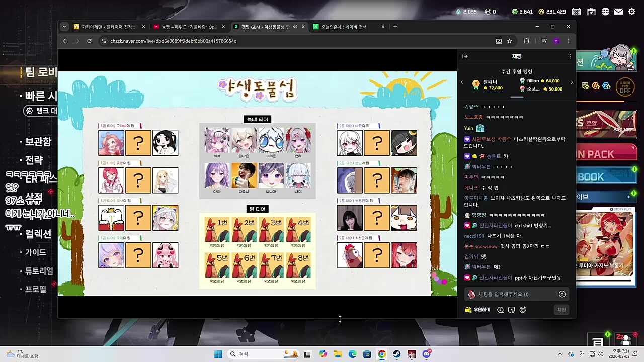Expand hidden system tray icons
This screenshot has width=644, height=362.
tap(559, 354)
